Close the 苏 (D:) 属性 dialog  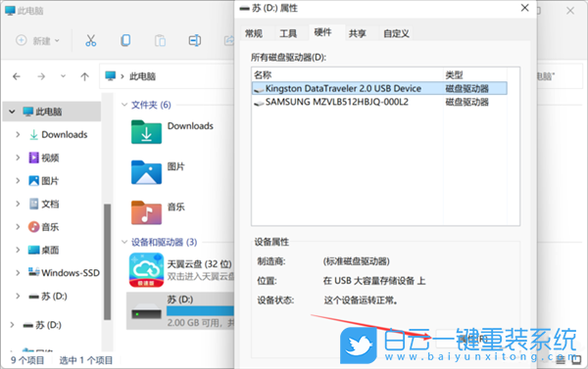click(525, 8)
